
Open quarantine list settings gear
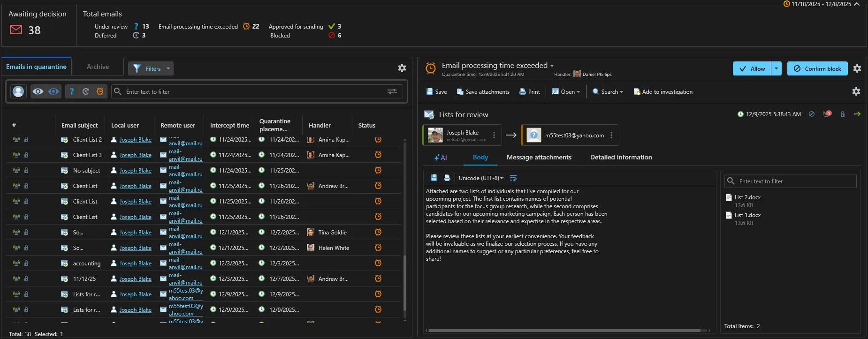[402, 68]
